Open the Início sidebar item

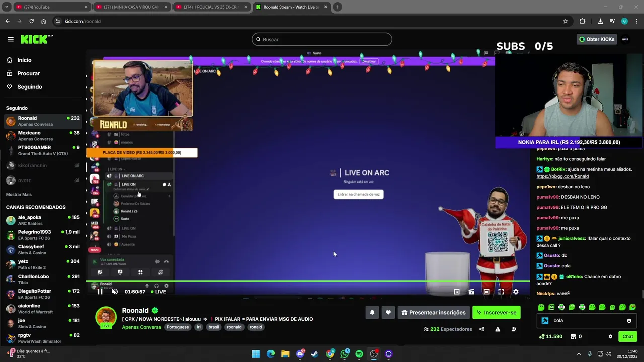pos(24,60)
